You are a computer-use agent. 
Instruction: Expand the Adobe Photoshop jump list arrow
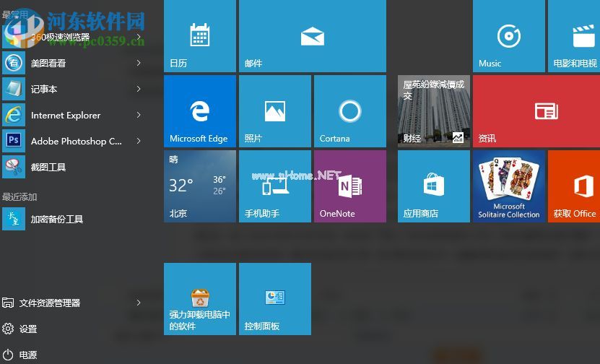[x=139, y=141]
